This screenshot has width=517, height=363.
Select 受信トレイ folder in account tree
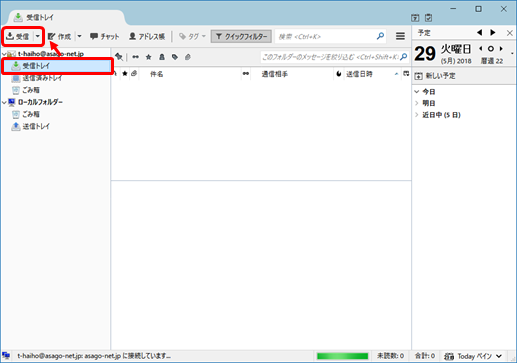point(57,66)
